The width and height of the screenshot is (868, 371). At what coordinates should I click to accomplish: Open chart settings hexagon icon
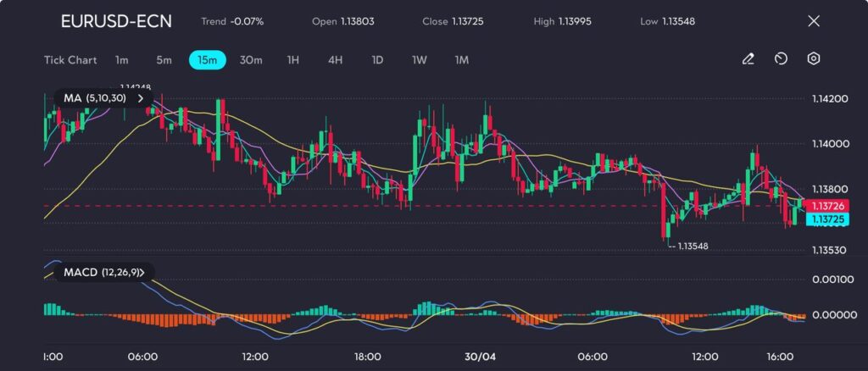pos(813,59)
